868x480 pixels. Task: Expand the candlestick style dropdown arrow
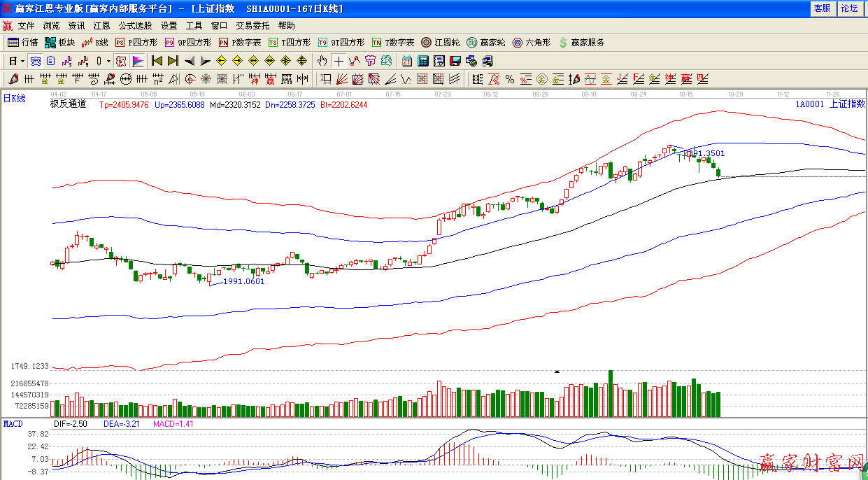[x=108, y=61]
